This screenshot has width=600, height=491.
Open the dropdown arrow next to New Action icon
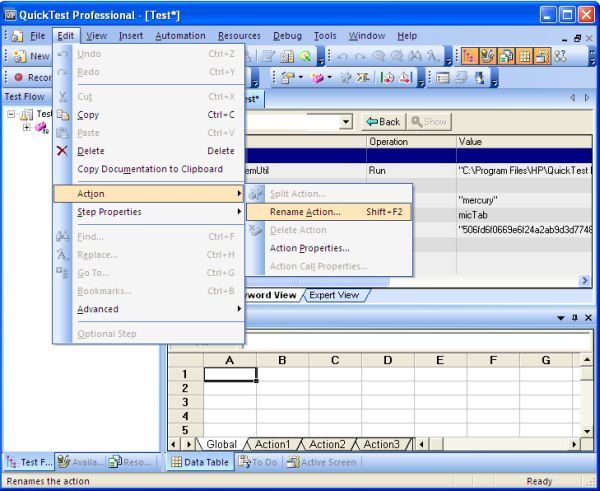click(x=329, y=78)
